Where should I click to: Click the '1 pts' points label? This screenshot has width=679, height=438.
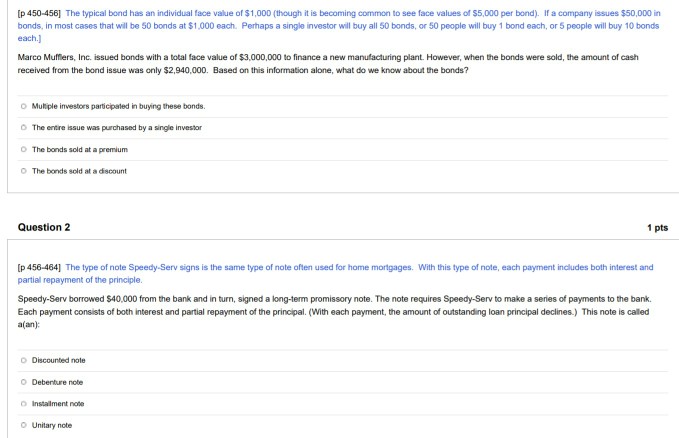[657, 227]
